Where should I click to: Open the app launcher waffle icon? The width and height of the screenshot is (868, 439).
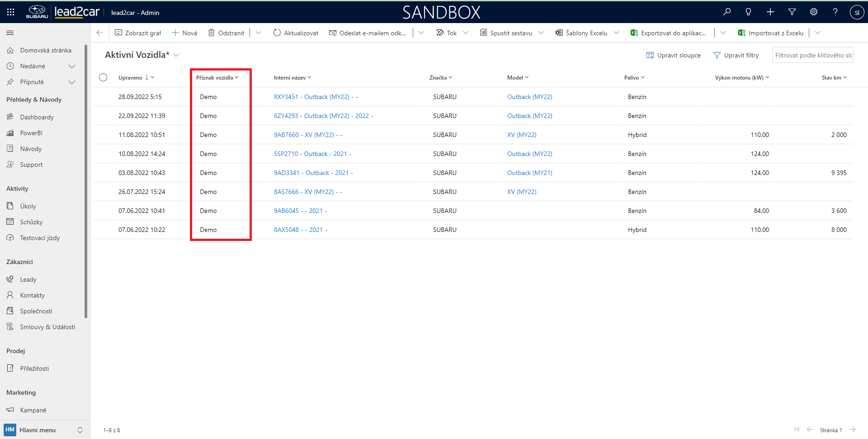coord(10,12)
